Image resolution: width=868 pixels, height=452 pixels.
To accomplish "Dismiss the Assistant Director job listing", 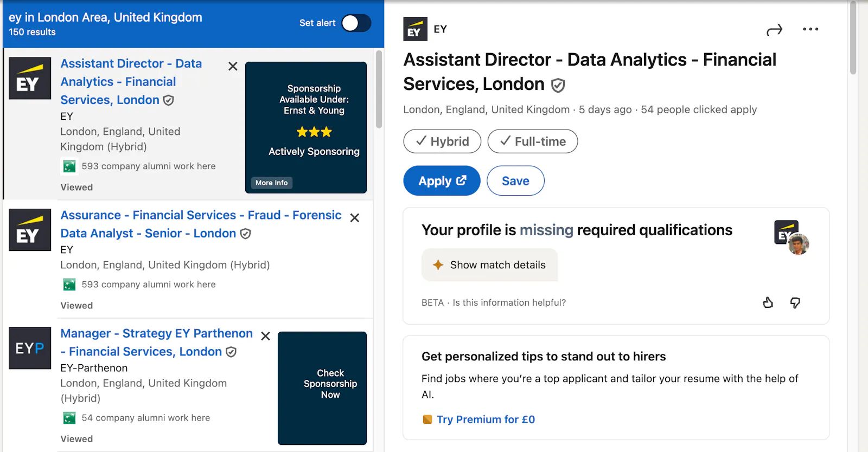I will click(233, 66).
